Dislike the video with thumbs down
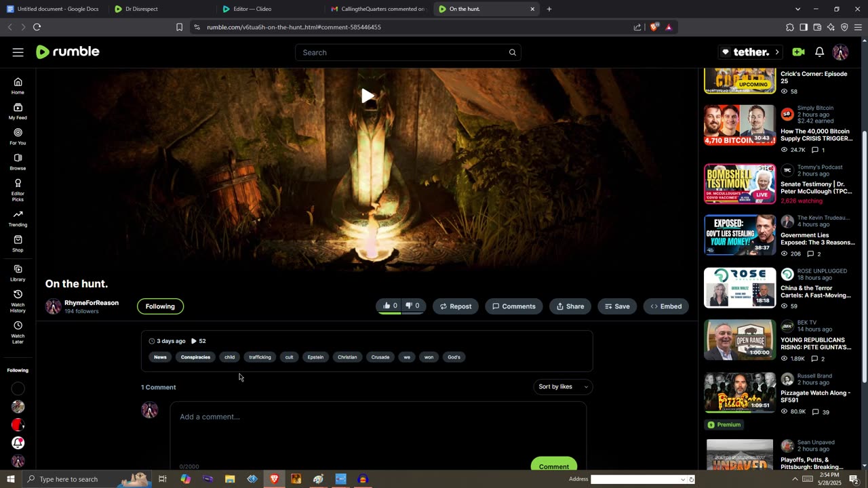868x488 pixels. tap(413, 306)
